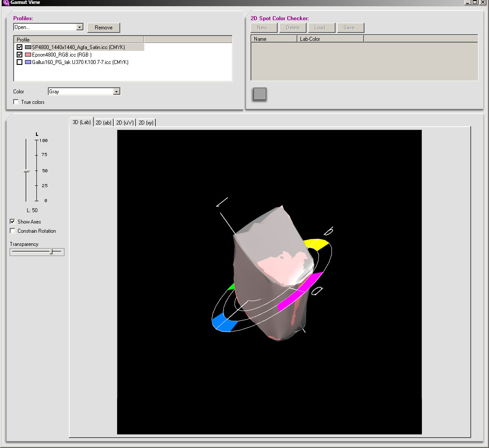Enable the True colors checkbox
This screenshot has height=448, width=489.
point(16,102)
